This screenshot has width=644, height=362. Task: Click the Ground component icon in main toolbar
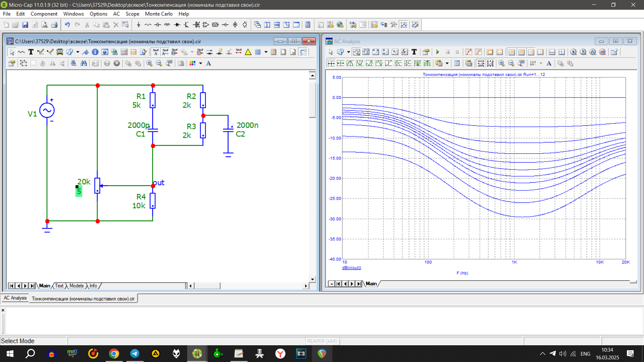point(138,25)
